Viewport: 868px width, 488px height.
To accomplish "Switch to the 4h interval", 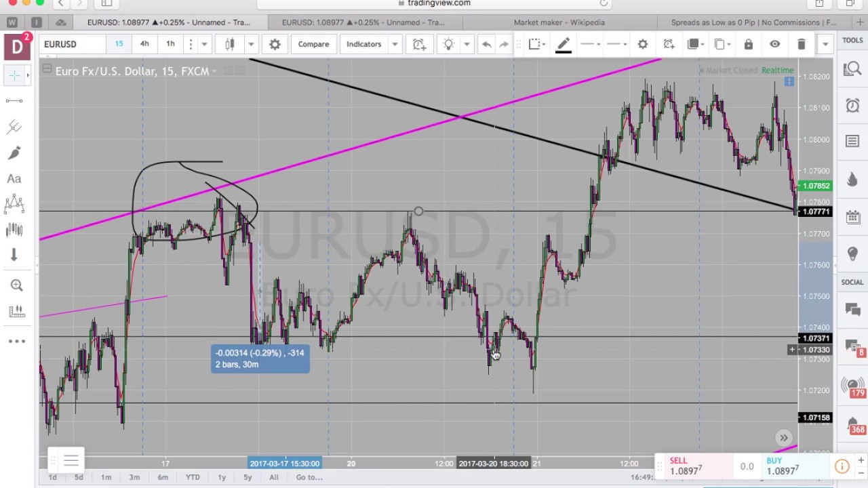I will (144, 44).
